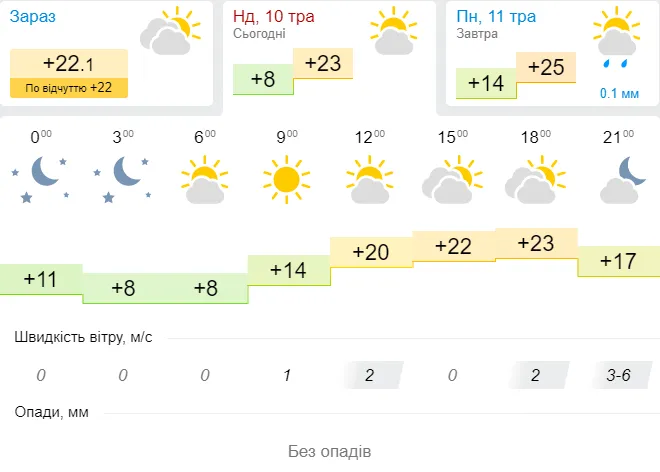The width and height of the screenshot is (660, 472).
Task: Click the rainy weather icon for Monday
Action: coord(616,37)
